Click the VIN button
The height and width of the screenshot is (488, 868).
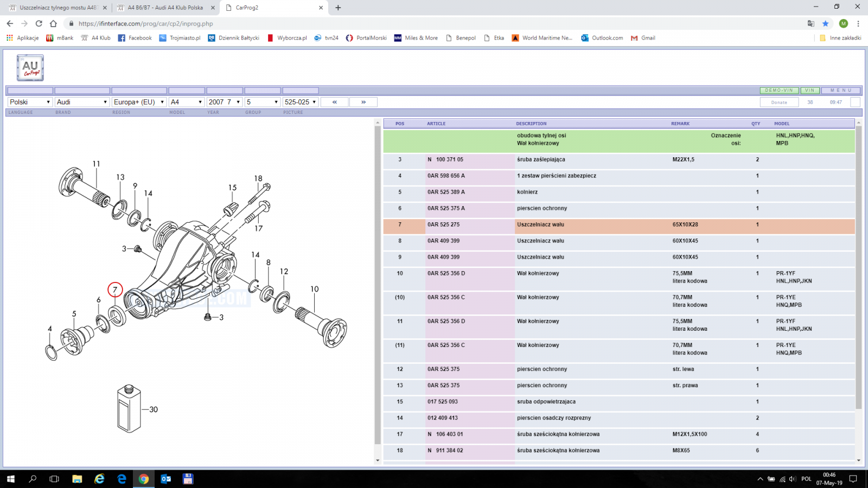[x=810, y=91]
